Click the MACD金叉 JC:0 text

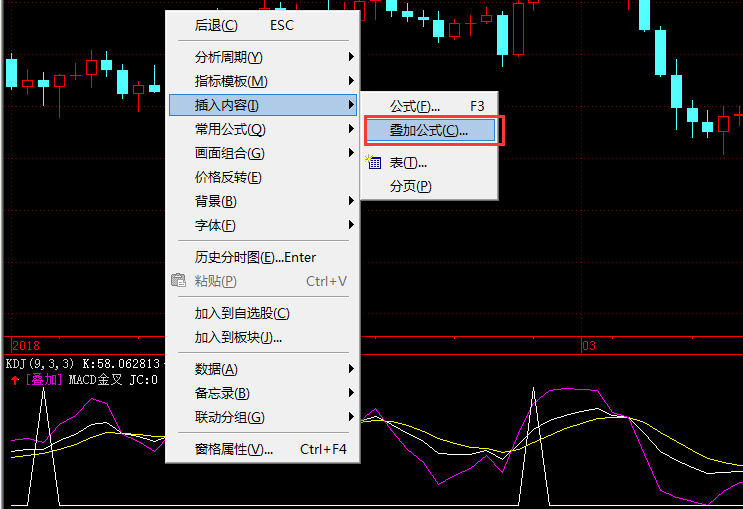[x=113, y=380]
